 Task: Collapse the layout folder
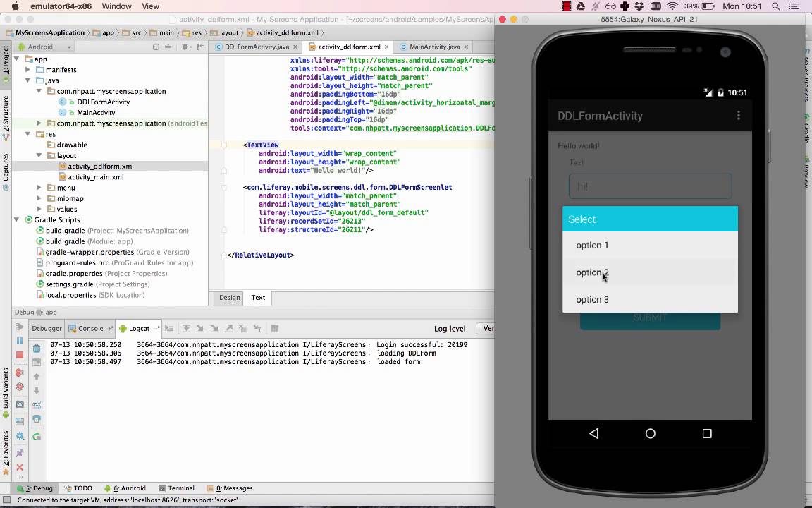pyautogui.click(x=39, y=155)
